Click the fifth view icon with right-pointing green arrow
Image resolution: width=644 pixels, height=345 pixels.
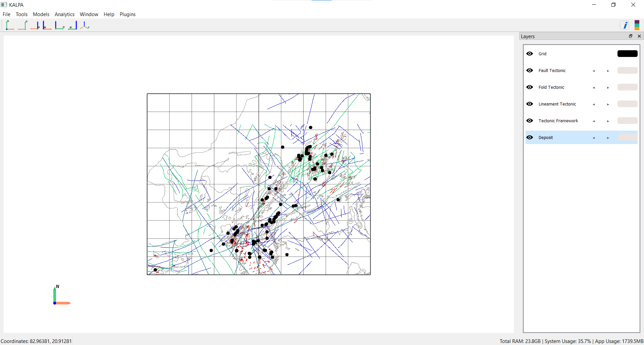click(x=60, y=25)
